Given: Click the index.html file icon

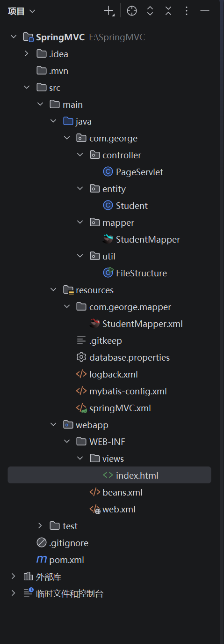Looking at the screenshot, I should tap(108, 475).
